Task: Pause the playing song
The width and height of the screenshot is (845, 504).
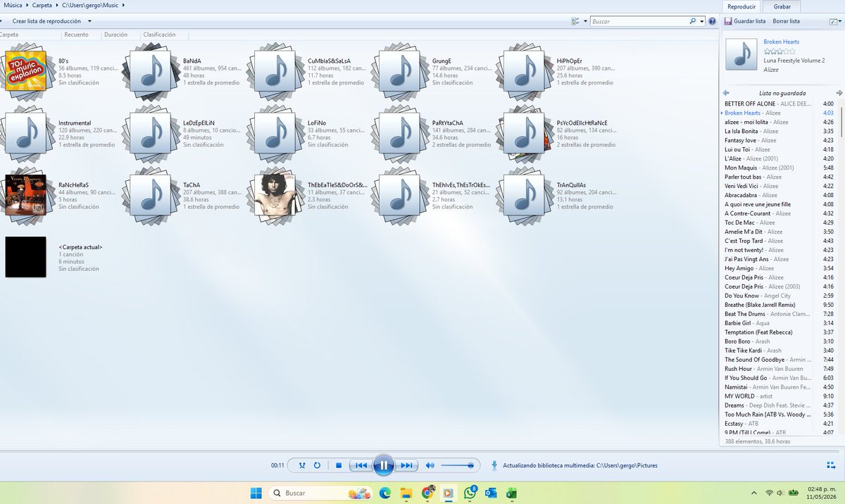Action: [383, 465]
